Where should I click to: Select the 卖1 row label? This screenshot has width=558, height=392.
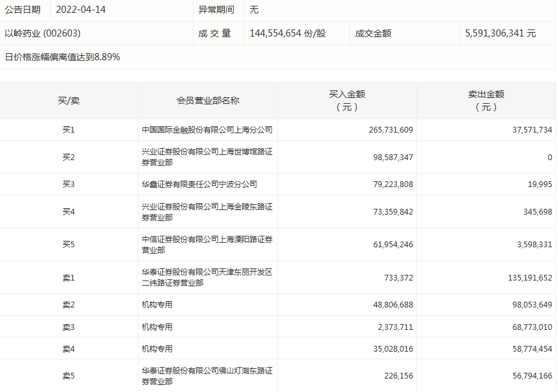pos(69,278)
